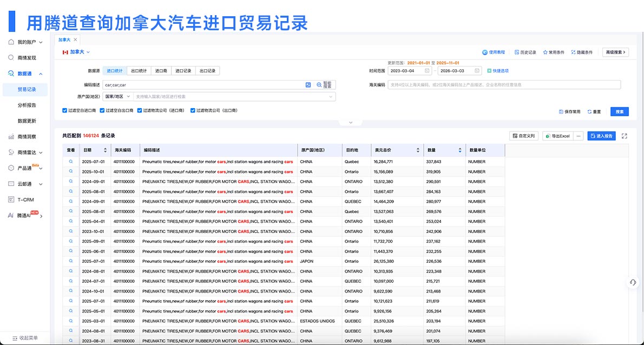Disable the 过滤物流公司(进口商) filter
Viewport: 644px width, 345px height.
pos(140,110)
